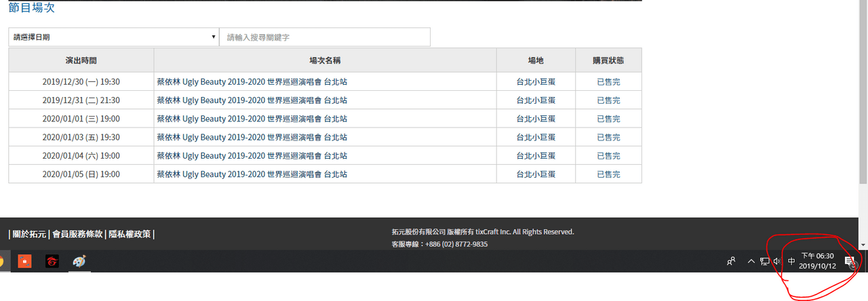Click the 演出時間 column header
Image resolution: width=868 pixels, height=301 pixels.
[x=81, y=60]
